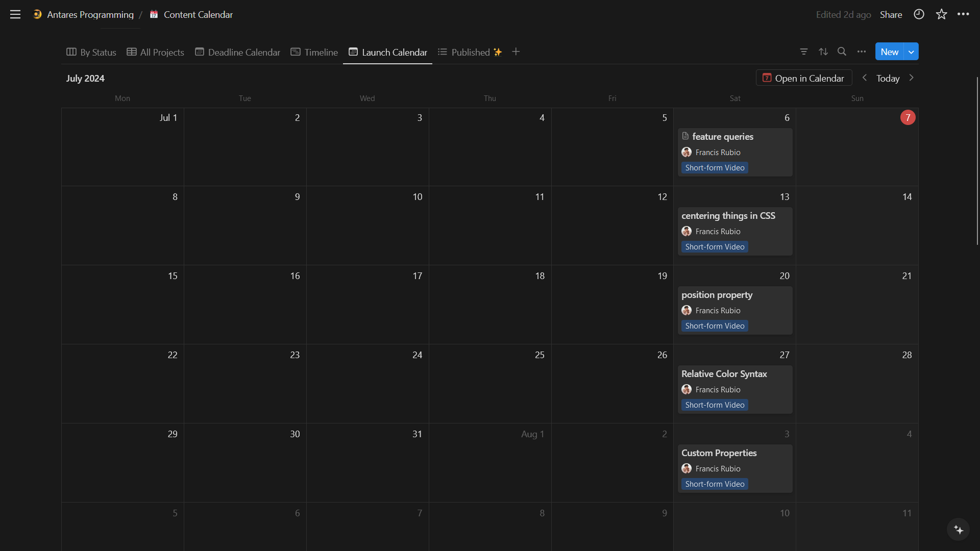Open the feature queries content item
This screenshot has width=980, height=551.
tap(723, 137)
